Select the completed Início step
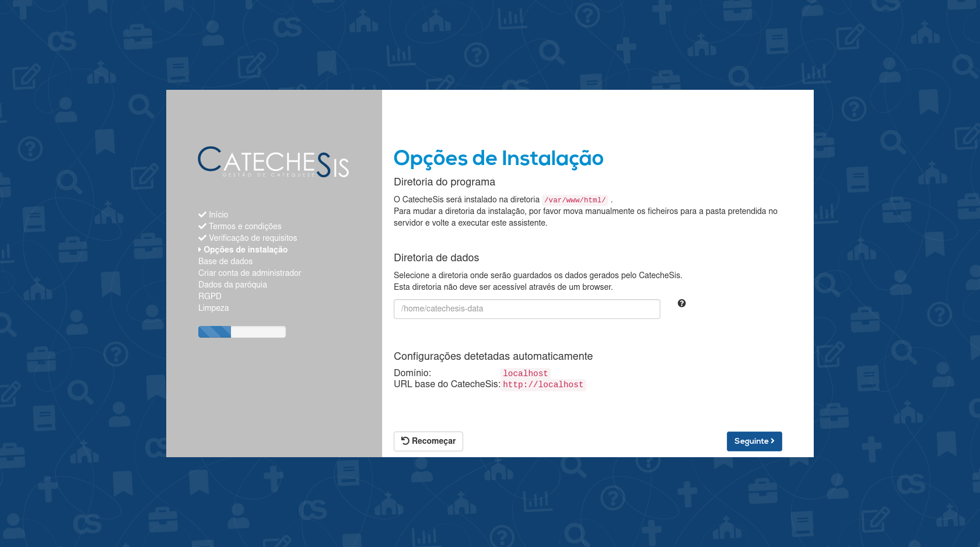 coord(218,215)
